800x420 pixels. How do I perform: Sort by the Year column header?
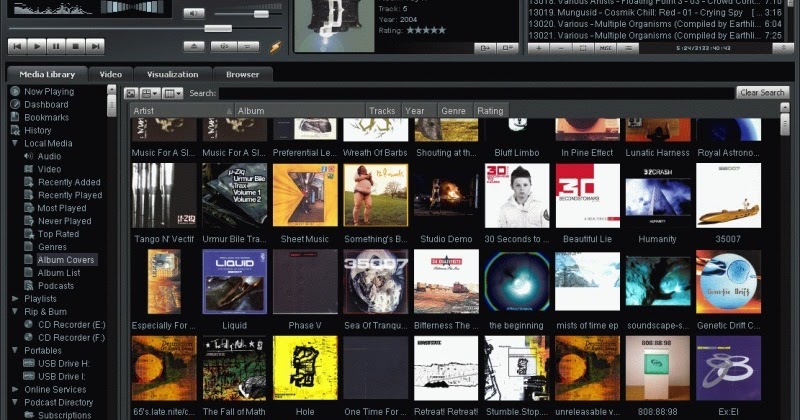pos(418,111)
